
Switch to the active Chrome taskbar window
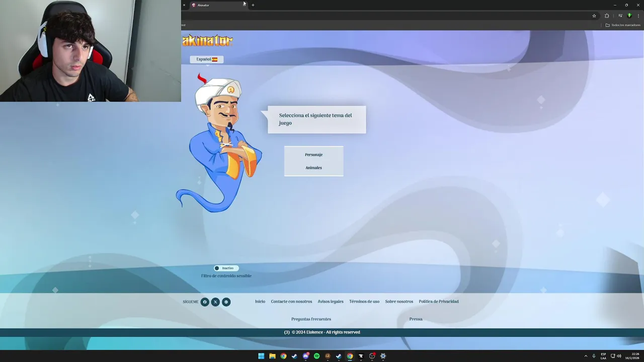350,356
